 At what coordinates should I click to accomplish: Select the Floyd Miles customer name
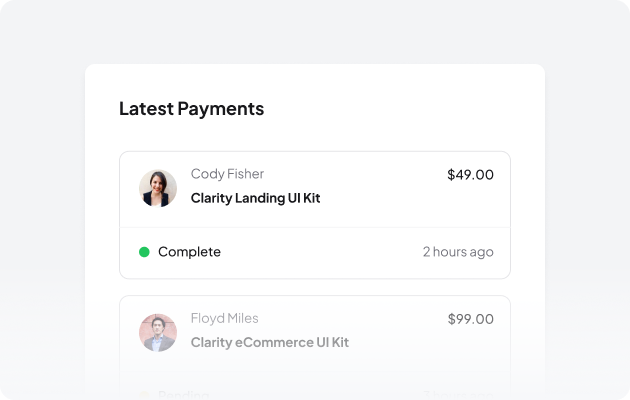224,318
